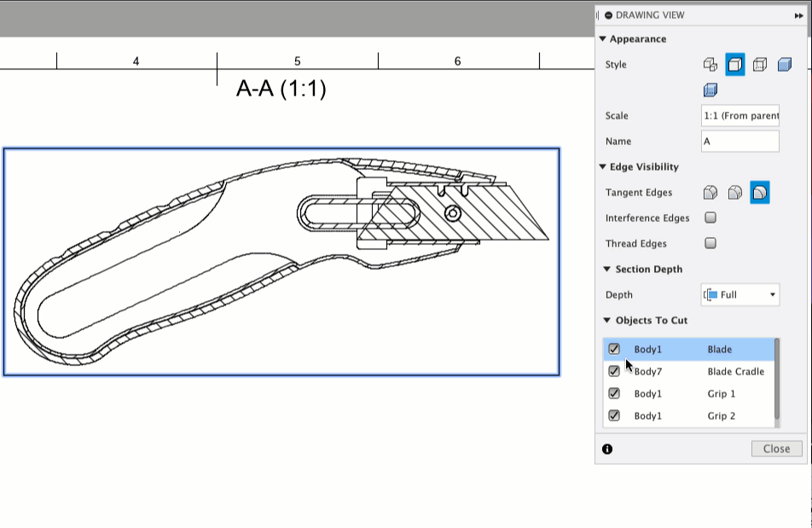
Task: Open the Depth dropdown showing Full
Action: pos(740,294)
